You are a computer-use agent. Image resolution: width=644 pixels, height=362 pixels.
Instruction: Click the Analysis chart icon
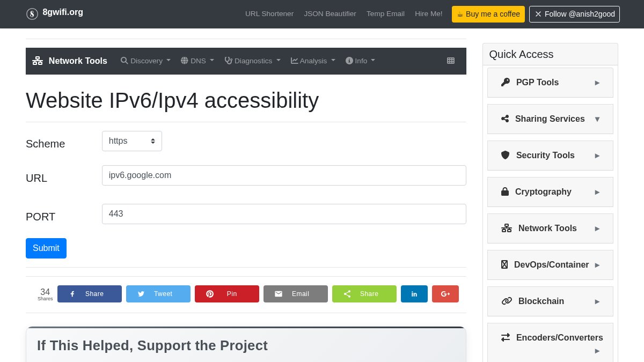point(294,61)
